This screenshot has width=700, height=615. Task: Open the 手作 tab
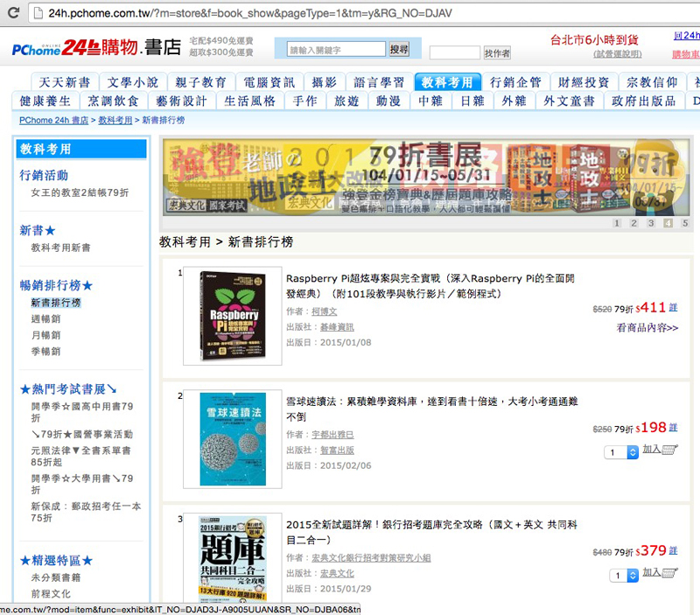[x=304, y=101]
